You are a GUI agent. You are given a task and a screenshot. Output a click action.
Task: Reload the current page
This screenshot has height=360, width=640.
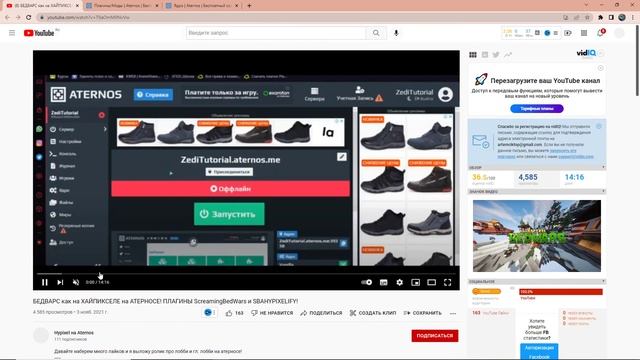[x=29, y=18]
